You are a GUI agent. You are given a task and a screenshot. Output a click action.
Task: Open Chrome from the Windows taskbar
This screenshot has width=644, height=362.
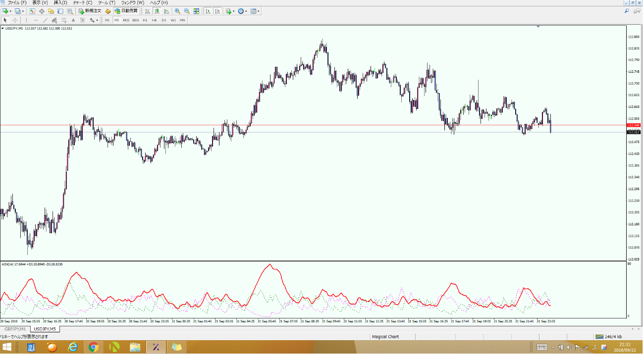93,347
